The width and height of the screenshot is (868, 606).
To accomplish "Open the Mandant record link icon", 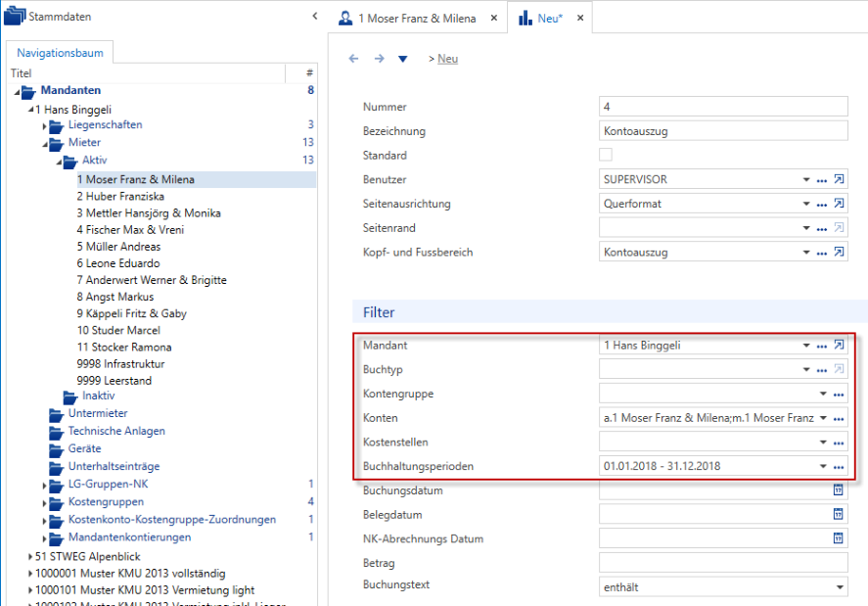I will click(x=840, y=346).
